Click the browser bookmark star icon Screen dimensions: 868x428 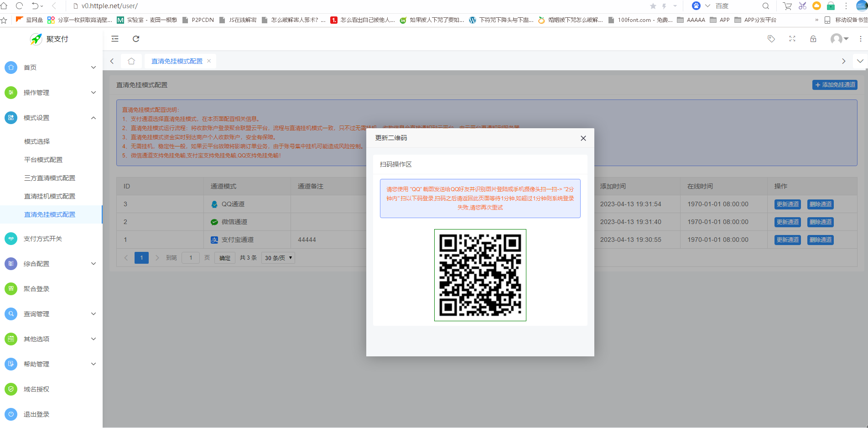pos(653,6)
